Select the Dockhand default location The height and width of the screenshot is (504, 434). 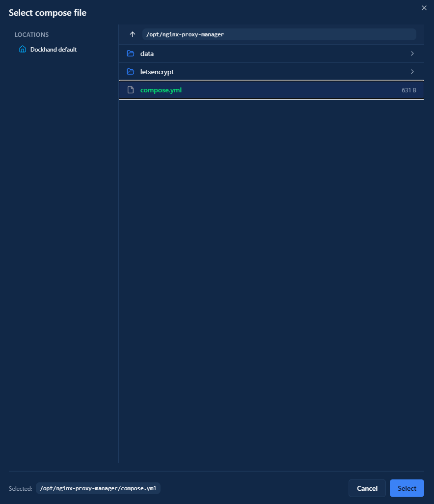pyautogui.click(x=53, y=50)
